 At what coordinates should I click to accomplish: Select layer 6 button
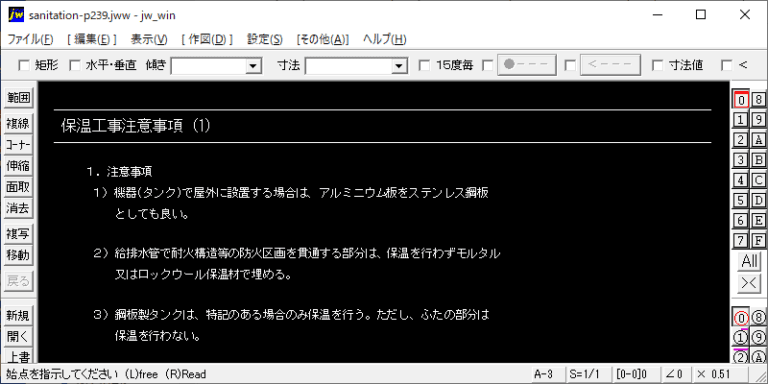[741, 220]
